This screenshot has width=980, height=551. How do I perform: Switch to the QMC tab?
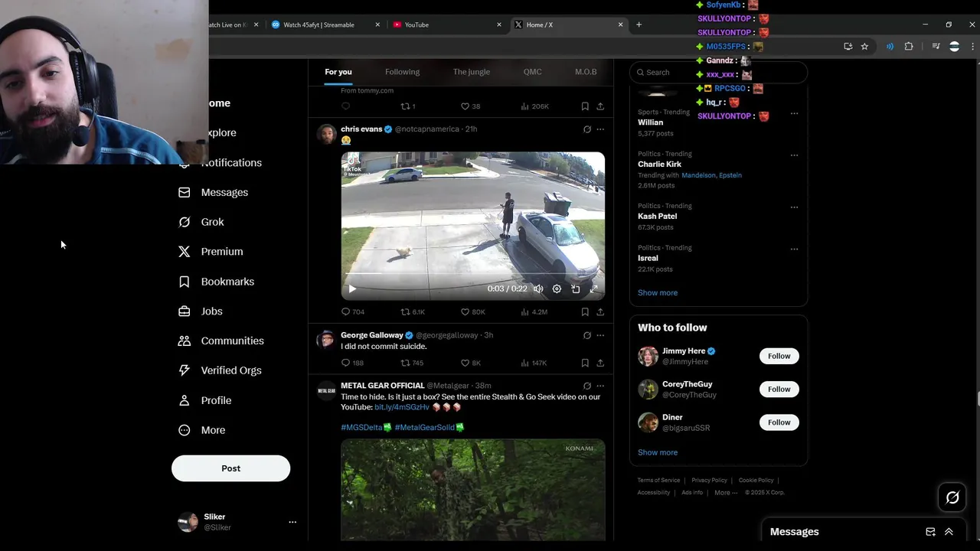click(533, 72)
